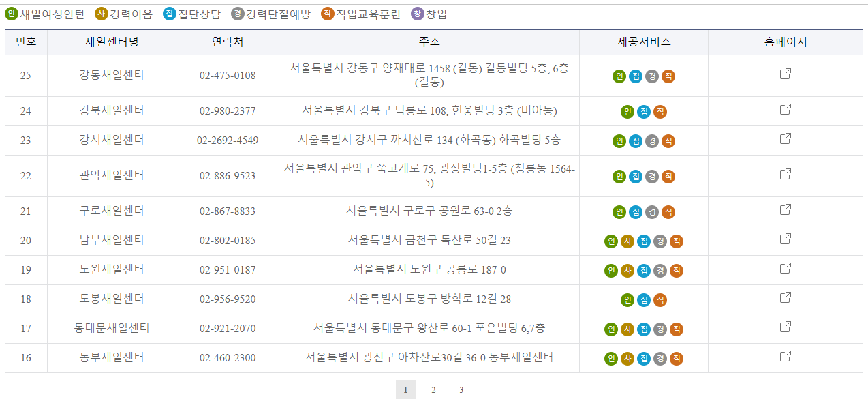
Task: Go to page 2 of results
Action: click(x=433, y=389)
